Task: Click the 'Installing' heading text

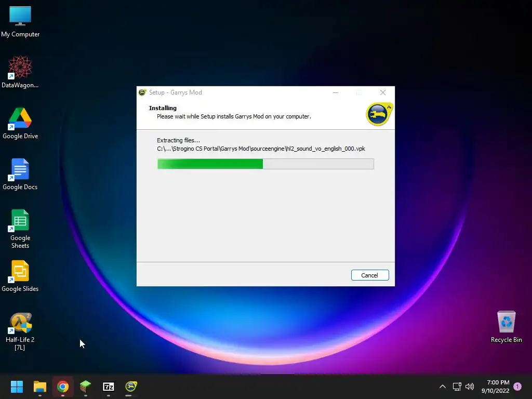Action: (163, 108)
